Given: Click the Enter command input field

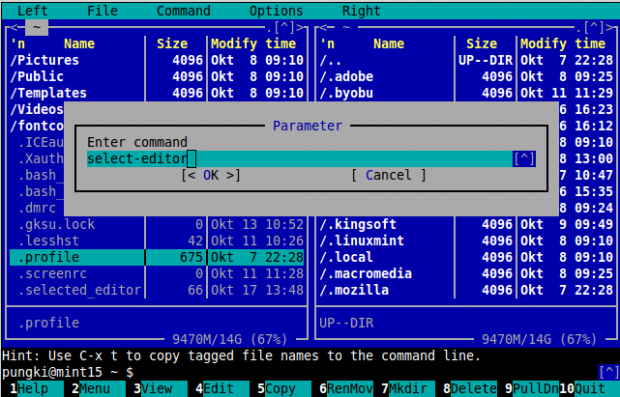Looking at the screenshot, I should click(300, 159).
